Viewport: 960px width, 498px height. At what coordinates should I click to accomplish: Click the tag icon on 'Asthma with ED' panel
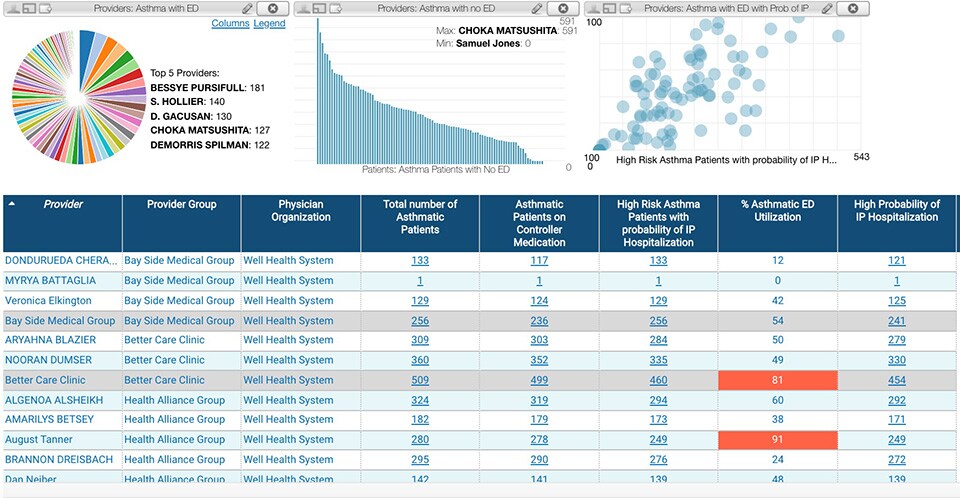(x=47, y=8)
